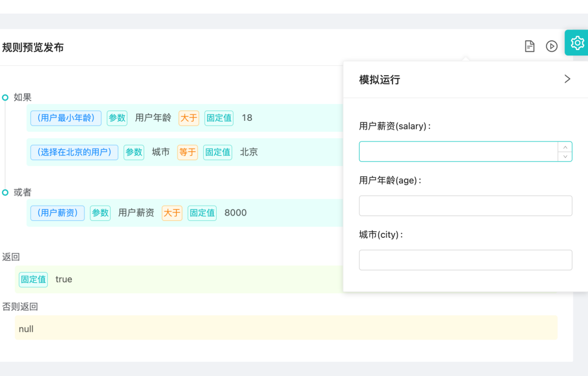Screen dimensions: 588x376
Task: Open the teal gear settings icon
Action: pos(577,42)
